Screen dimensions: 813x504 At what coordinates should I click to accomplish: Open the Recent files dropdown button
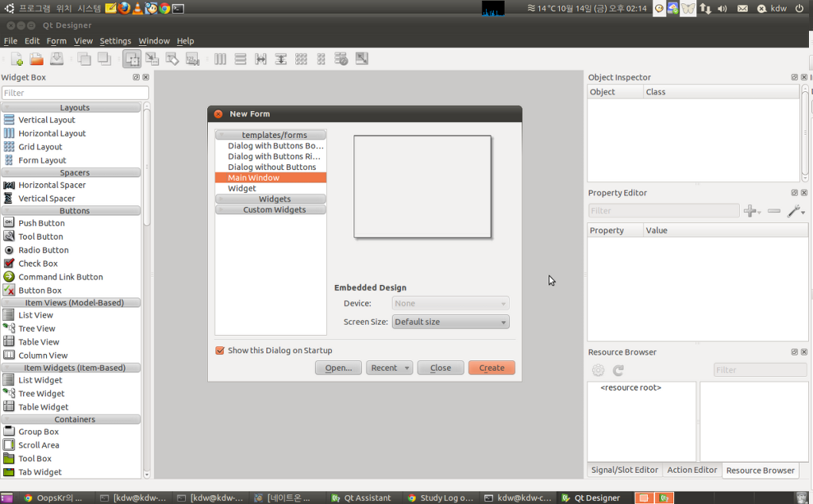point(389,367)
